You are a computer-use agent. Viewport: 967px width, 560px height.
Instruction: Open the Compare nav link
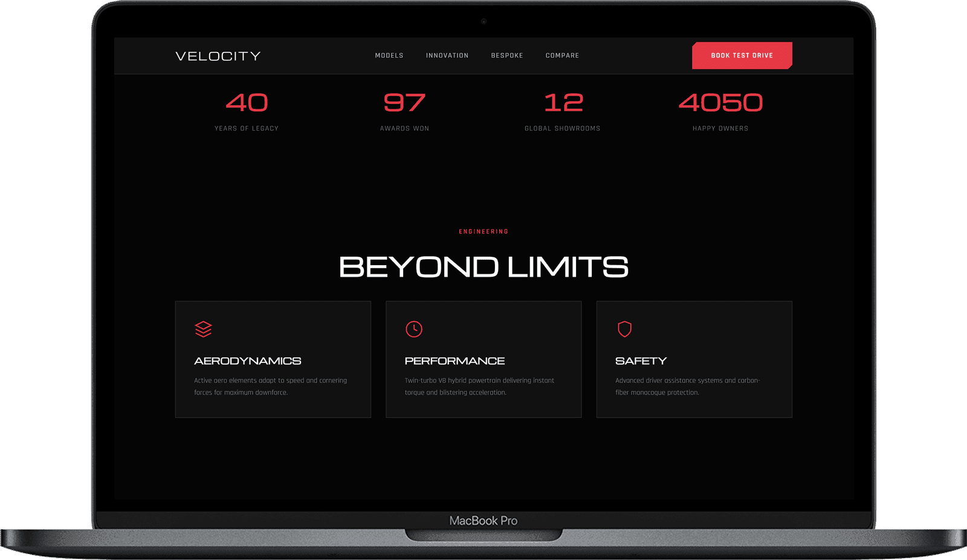562,56
